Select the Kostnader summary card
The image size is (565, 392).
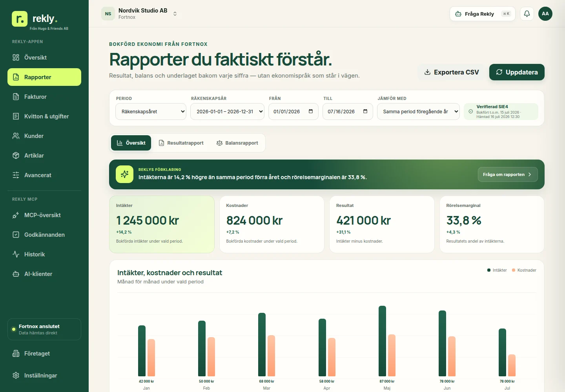click(272, 225)
